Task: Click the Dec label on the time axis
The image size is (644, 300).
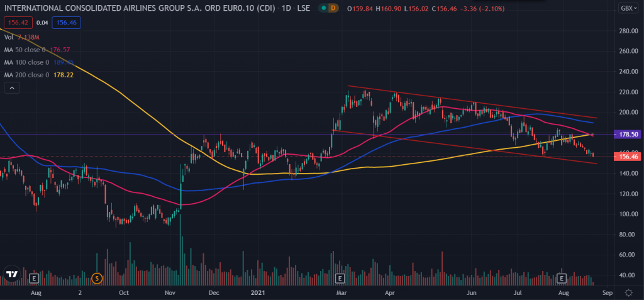Action: click(214, 293)
